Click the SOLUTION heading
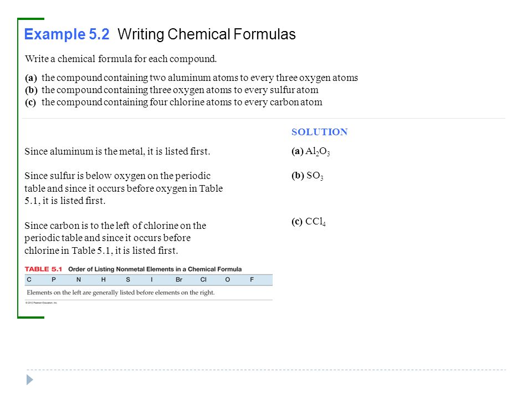The image size is (532, 399). click(320, 132)
